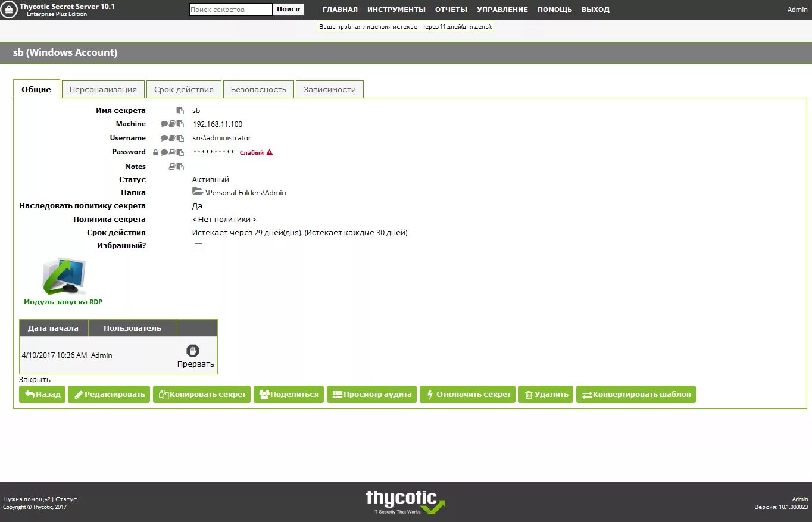Click ВЫХОД to log out
The width and height of the screenshot is (812, 522).
click(595, 10)
